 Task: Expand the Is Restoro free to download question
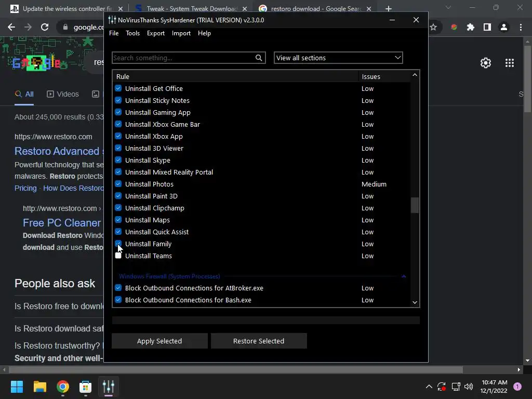tap(59, 306)
